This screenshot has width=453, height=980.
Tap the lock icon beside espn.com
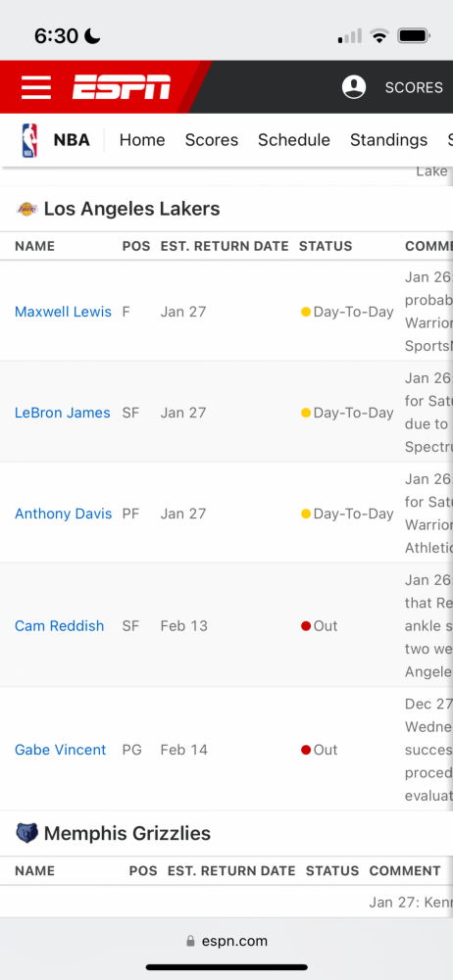[191, 941]
